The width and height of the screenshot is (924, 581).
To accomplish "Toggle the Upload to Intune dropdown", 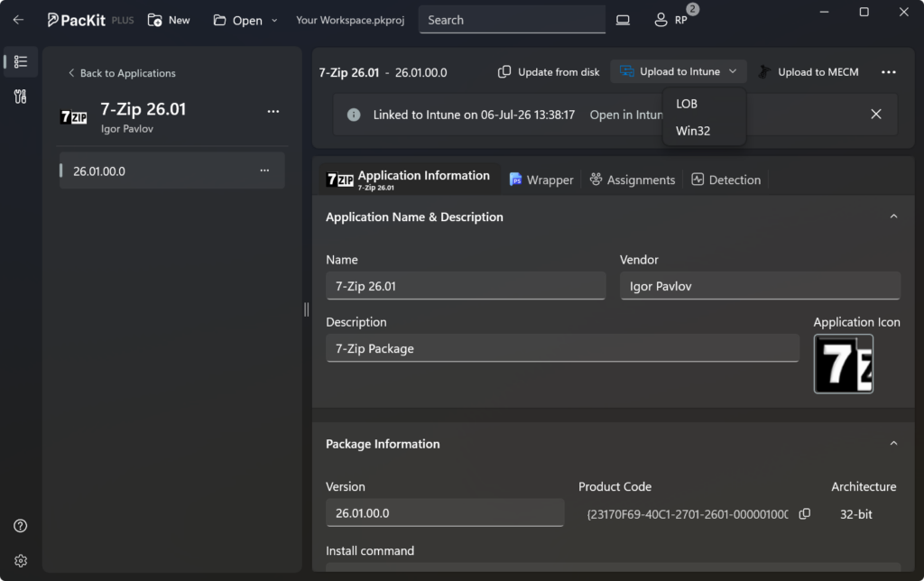I will click(x=679, y=71).
